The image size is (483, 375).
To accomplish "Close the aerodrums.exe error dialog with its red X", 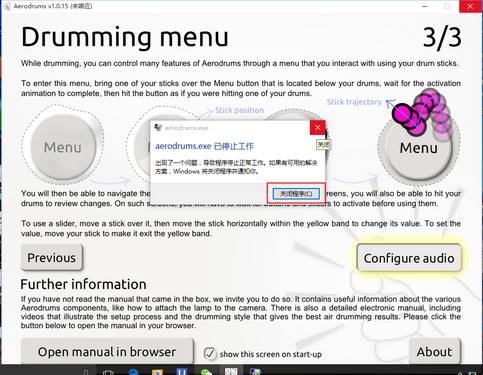I will click(317, 128).
